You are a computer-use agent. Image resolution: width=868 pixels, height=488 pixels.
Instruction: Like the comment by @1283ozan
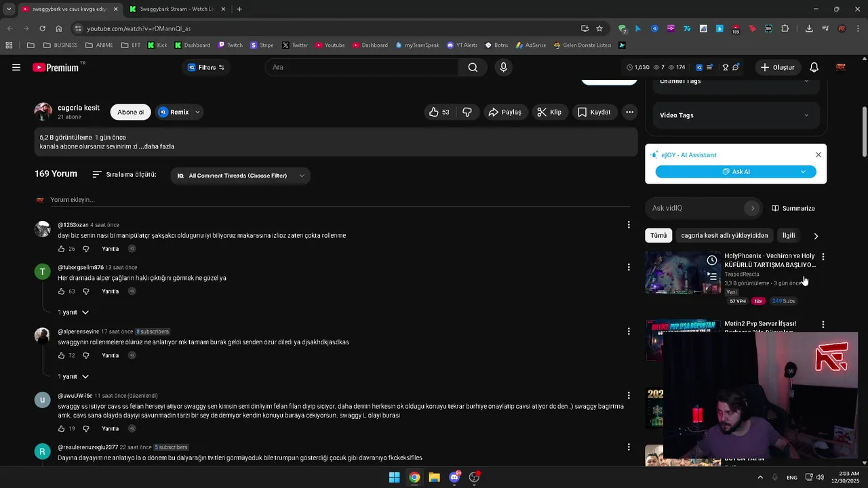(62, 249)
